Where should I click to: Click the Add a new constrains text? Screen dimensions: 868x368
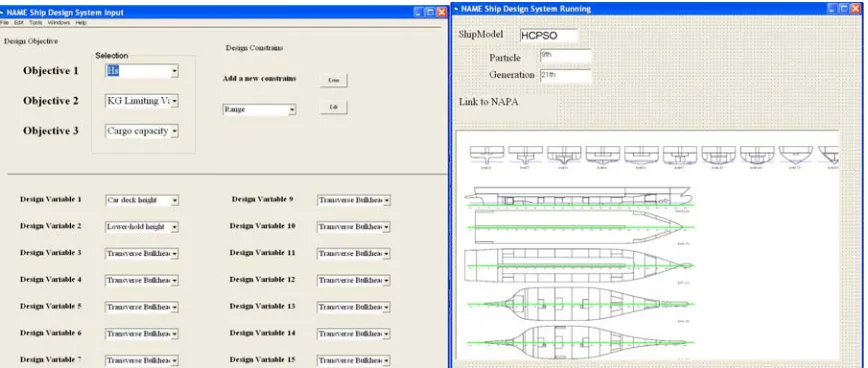259,79
